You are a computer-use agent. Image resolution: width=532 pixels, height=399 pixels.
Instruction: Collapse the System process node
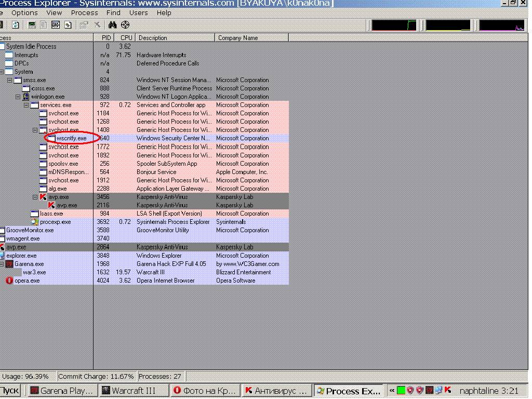pos(2,72)
